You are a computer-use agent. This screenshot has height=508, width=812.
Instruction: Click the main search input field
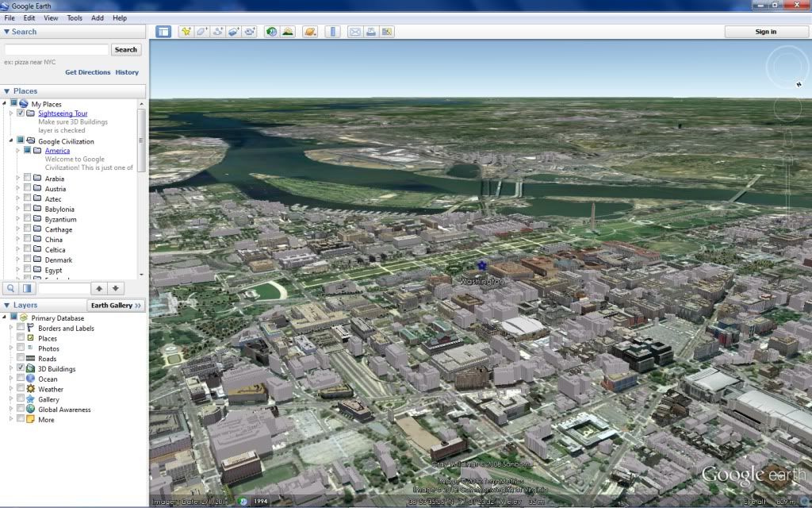coord(56,50)
